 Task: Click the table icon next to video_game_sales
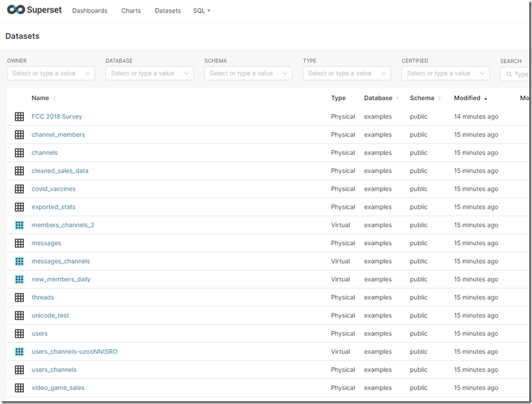pos(19,387)
